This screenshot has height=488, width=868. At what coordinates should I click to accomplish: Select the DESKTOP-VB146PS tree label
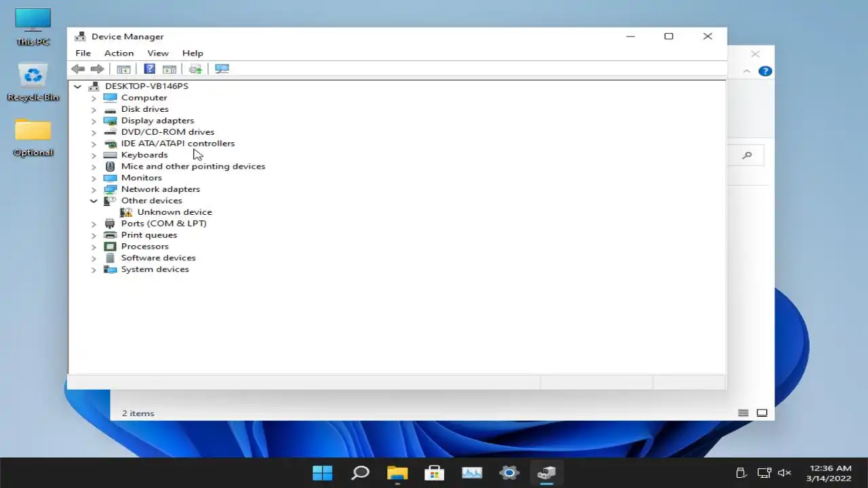[146, 86]
